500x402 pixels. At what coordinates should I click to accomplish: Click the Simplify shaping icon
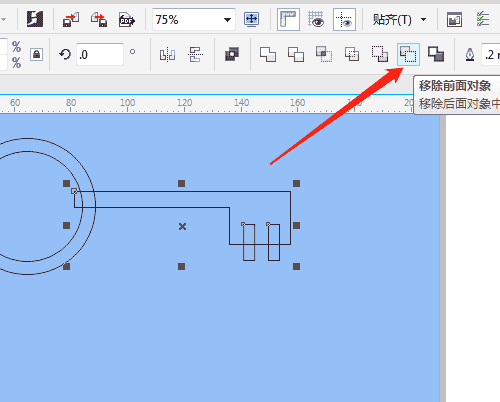point(352,54)
